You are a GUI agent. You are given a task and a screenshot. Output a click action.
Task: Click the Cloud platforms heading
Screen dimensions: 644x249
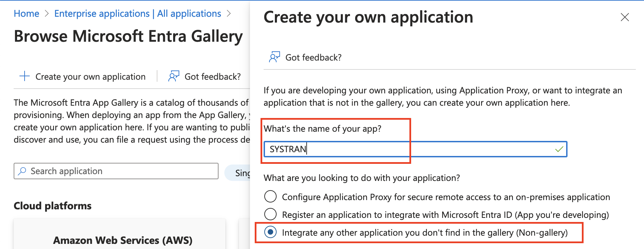(53, 206)
